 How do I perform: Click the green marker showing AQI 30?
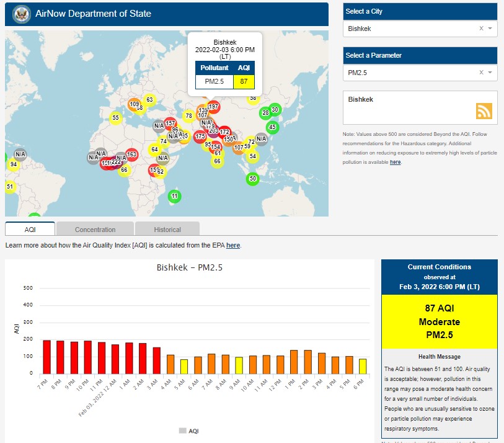click(x=275, y=110)
